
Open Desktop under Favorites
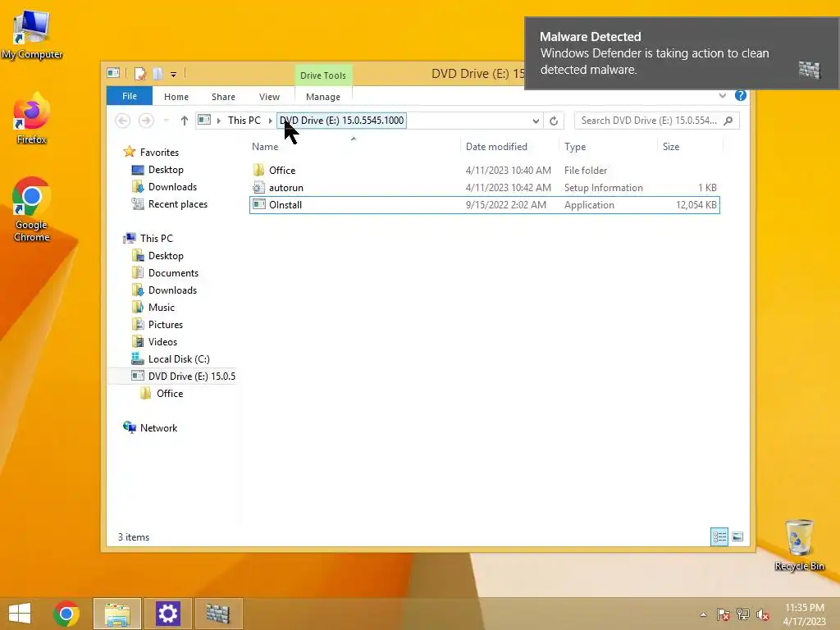(x=166, y=170)
